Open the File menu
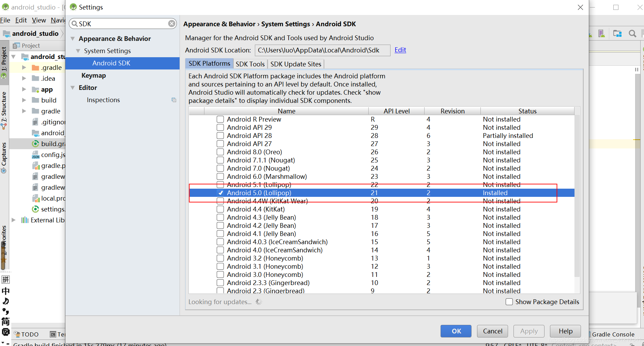644x346 pixels. 5,20
